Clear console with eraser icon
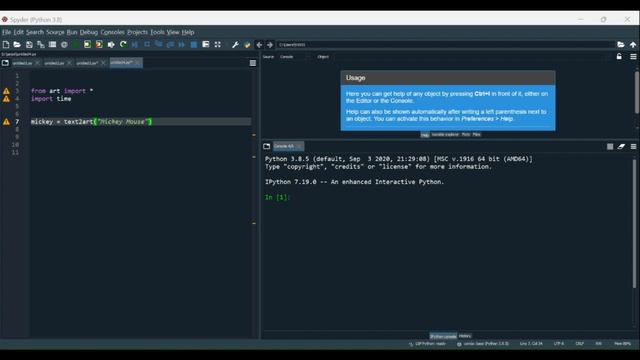The width and height of the screenshot is (640, 360). (621, 147)
